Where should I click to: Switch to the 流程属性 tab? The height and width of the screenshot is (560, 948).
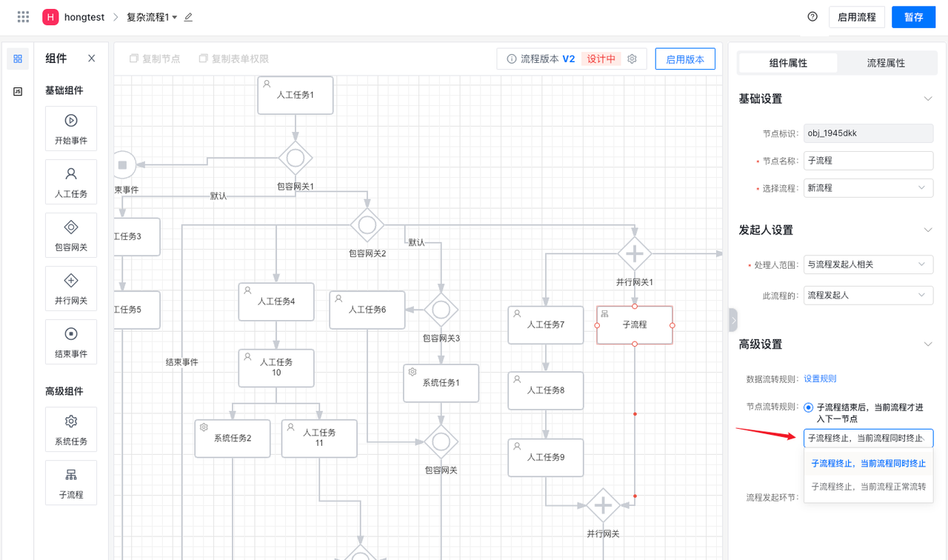point(886,63)
